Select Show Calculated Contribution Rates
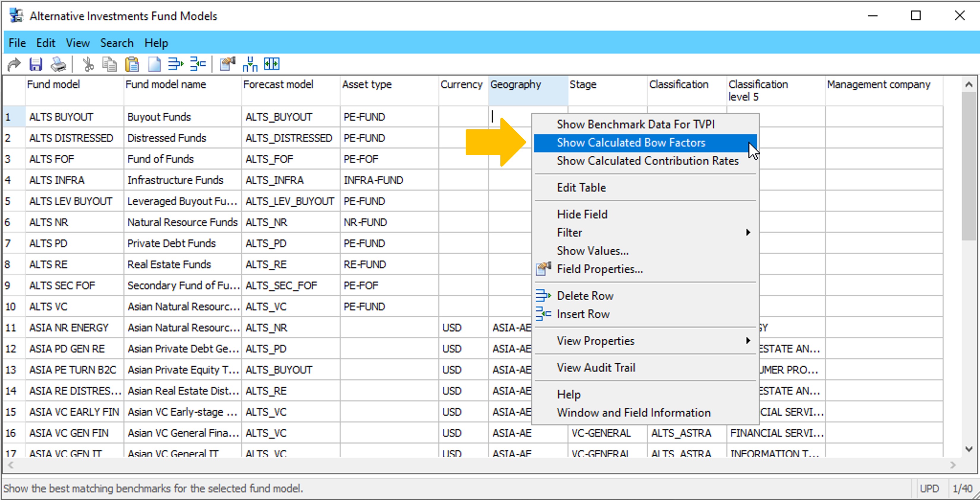The width and height of the screenshot is (980, 500). pos(645,161)
